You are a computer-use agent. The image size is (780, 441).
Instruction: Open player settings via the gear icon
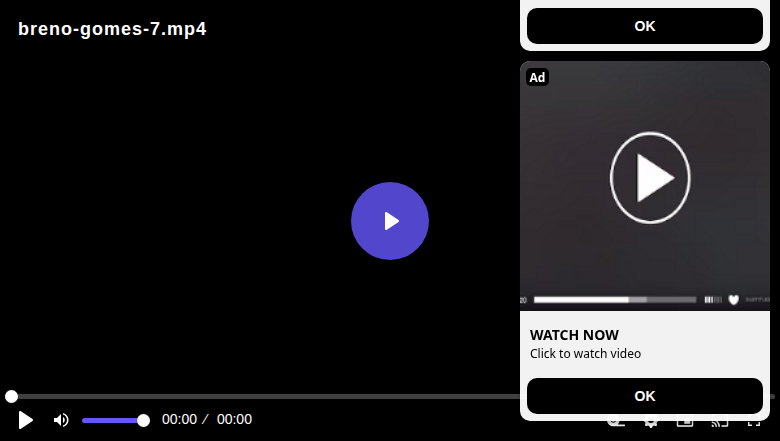(x=651, y=424)
